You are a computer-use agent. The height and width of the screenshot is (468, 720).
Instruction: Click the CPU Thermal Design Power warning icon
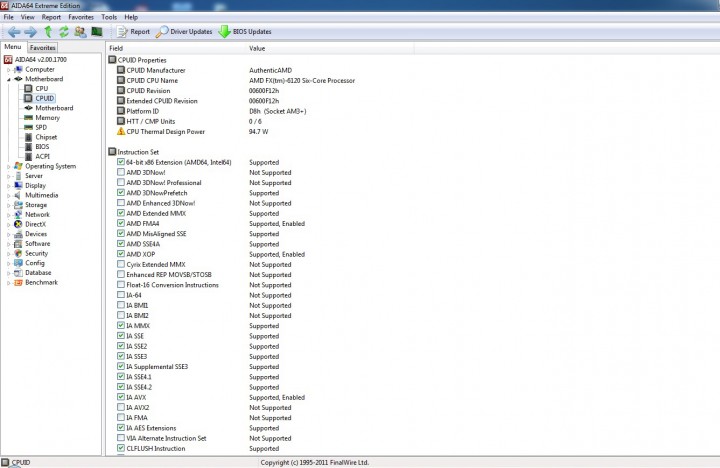pos(121,131)
